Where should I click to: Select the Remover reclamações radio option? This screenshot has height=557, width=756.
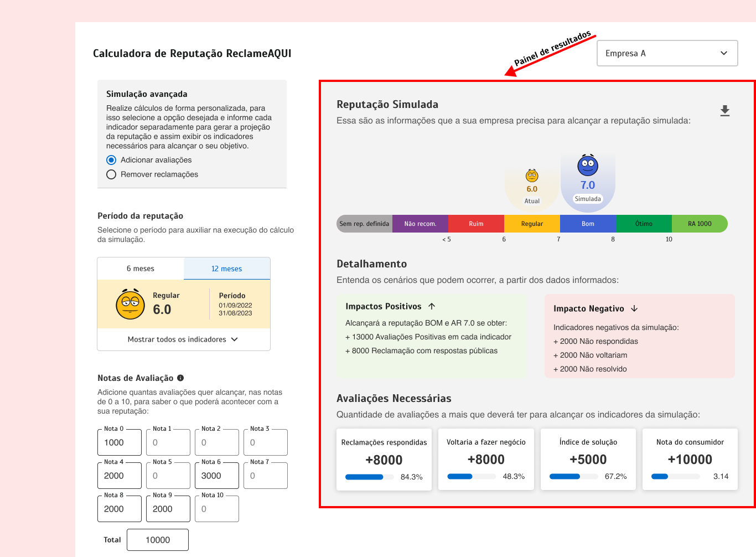click(x=111, y=174)
